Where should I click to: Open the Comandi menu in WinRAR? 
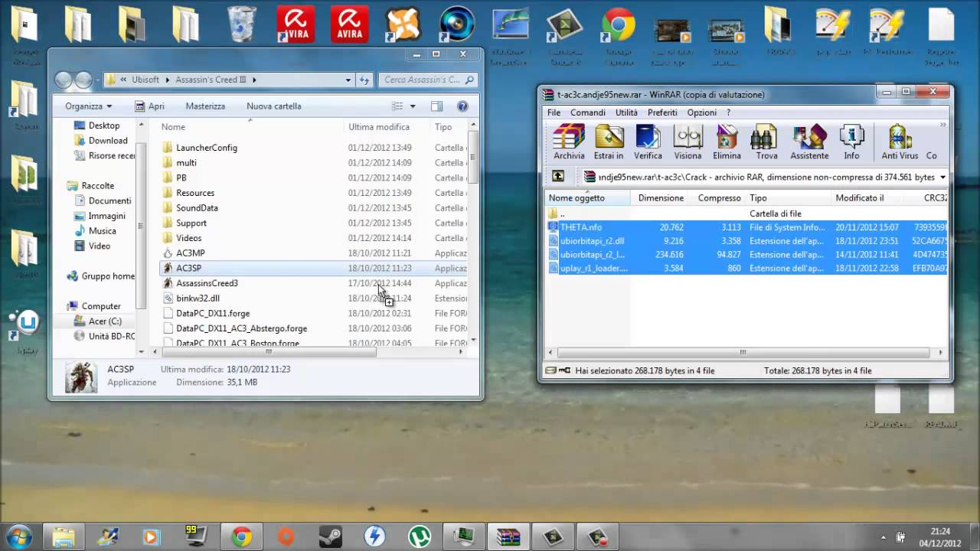(588, 112)
